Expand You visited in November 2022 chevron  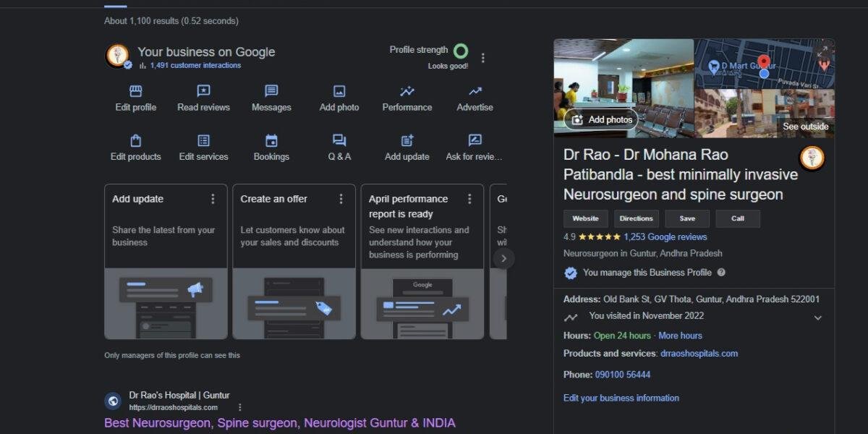pos(818,318)
